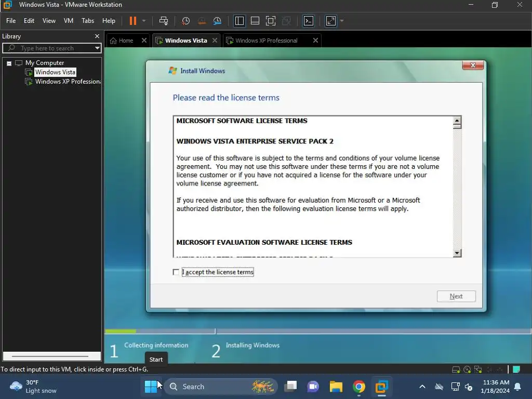Switch to the Windows XP Professional tab

click(x=267, y=41)
